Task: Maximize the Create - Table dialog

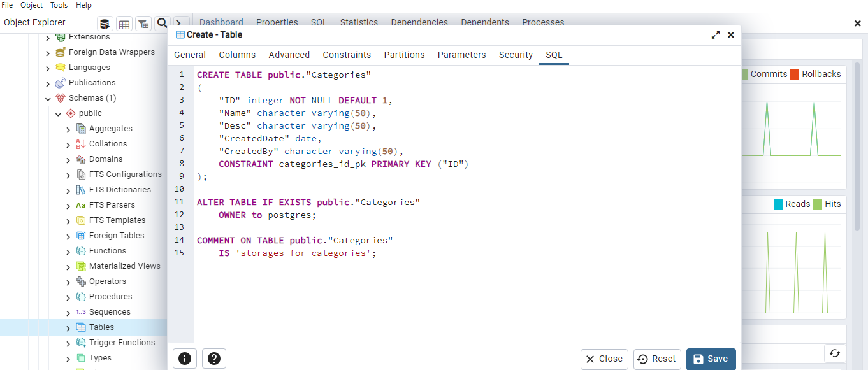Action: 716,35
